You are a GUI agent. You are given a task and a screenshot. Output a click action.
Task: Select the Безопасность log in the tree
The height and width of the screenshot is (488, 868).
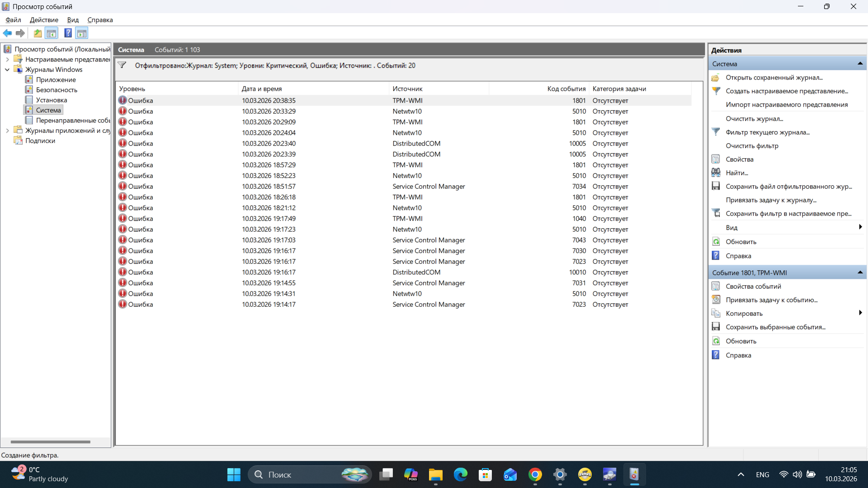pyautogui.click(x=57, y=90)
